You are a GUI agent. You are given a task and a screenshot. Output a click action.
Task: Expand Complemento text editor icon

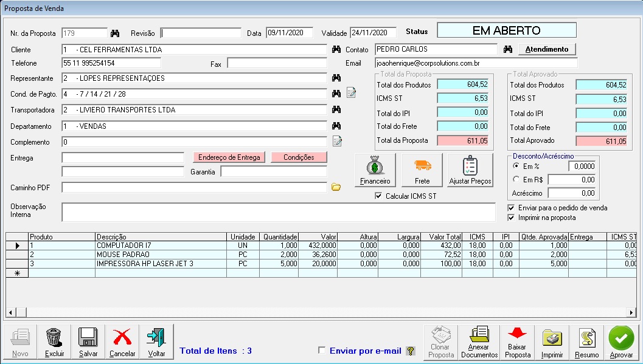337,142
